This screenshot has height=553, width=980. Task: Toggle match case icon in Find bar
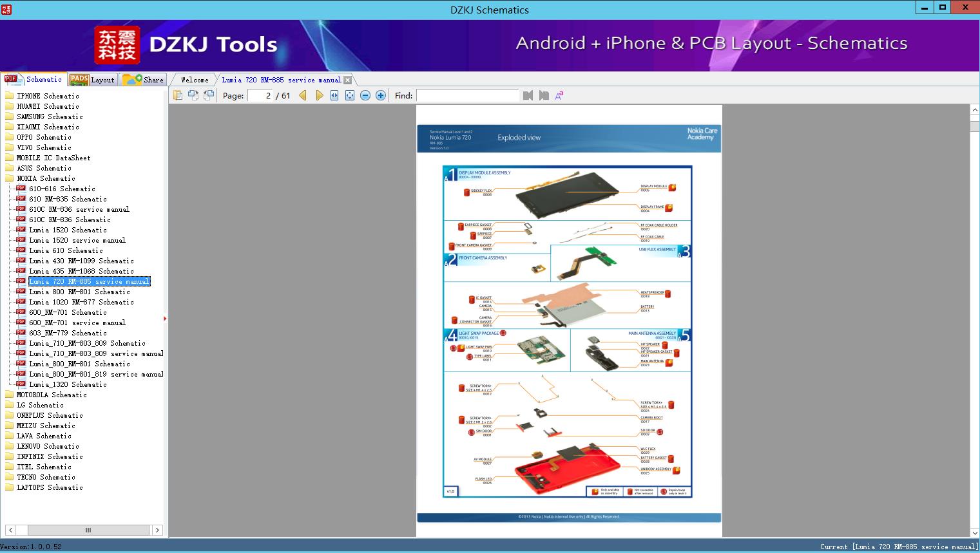pyautogui.click(x=559, y=95)
